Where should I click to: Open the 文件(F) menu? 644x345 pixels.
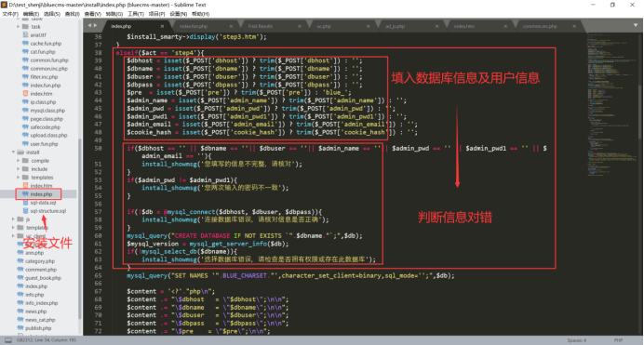point(10,14)
